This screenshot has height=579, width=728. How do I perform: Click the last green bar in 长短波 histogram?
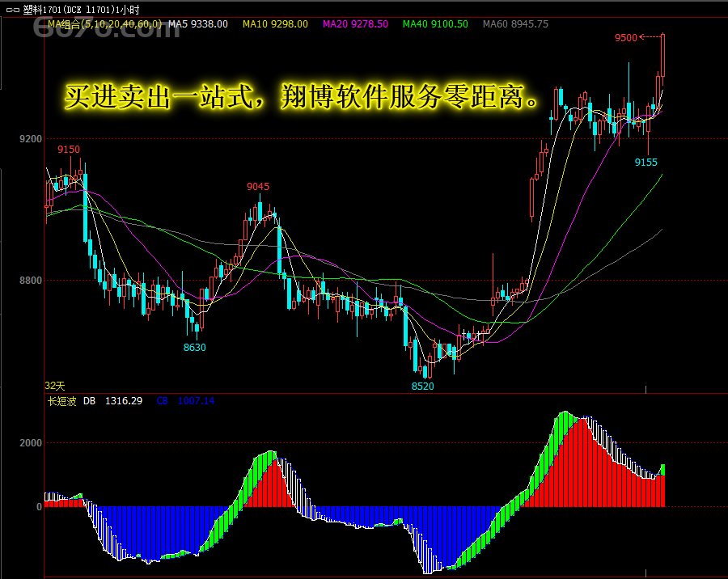pos(663,469)
